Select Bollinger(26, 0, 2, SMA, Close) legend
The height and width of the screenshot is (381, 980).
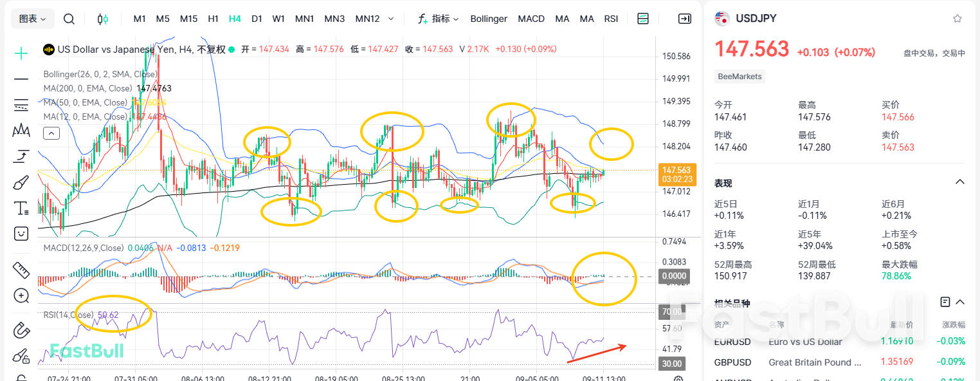pos(100,75)
